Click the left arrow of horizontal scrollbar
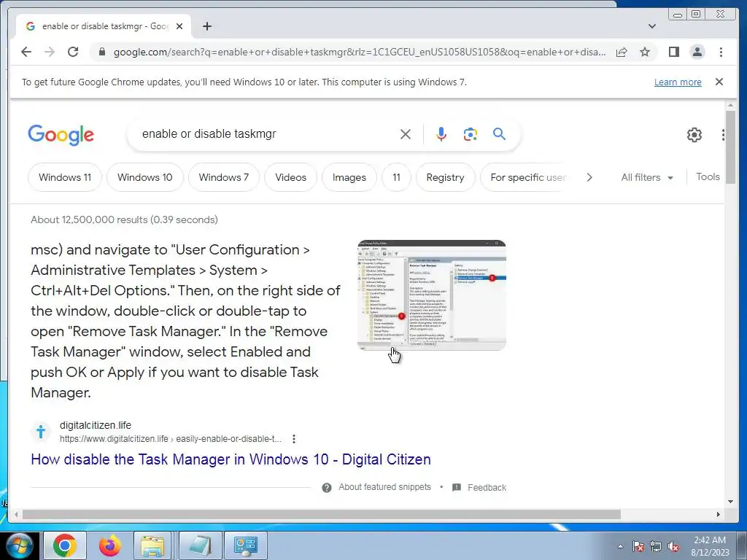 pyautogui.click(x=16, y=514)
